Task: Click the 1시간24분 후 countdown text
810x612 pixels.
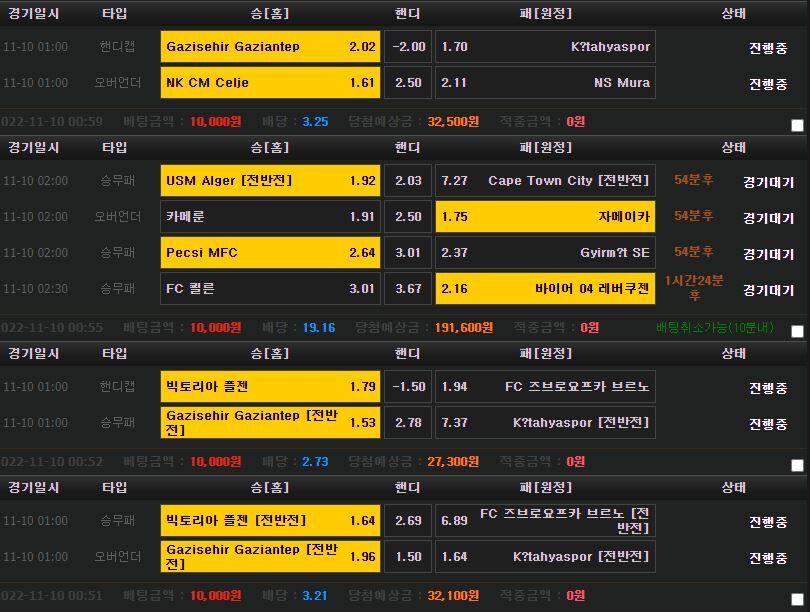Action: (x=694, y=288)
